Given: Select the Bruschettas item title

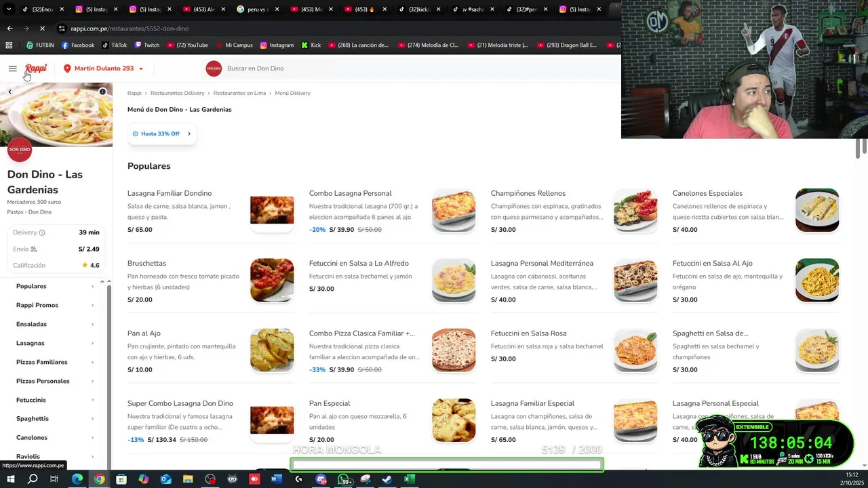Looking at the screenshot, I should click(146, 263).
